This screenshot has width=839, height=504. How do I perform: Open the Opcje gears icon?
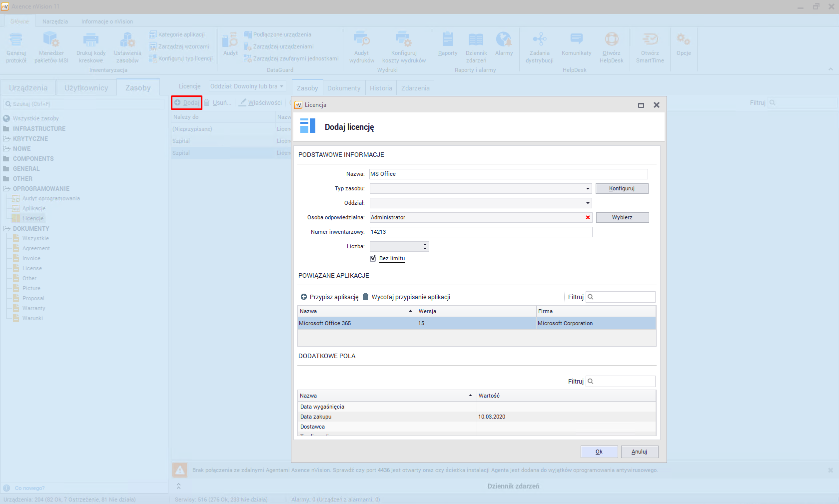pos(683,39)
